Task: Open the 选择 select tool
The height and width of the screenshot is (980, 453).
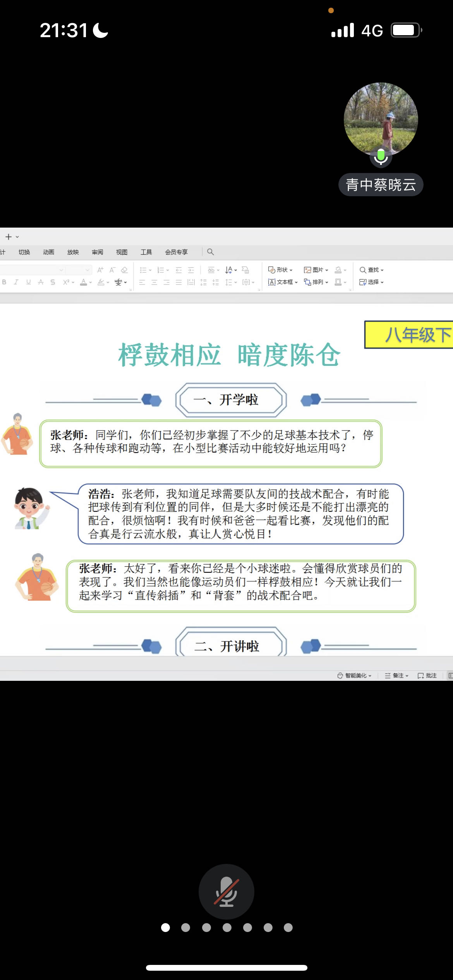Action: click(x=371, y=282)
